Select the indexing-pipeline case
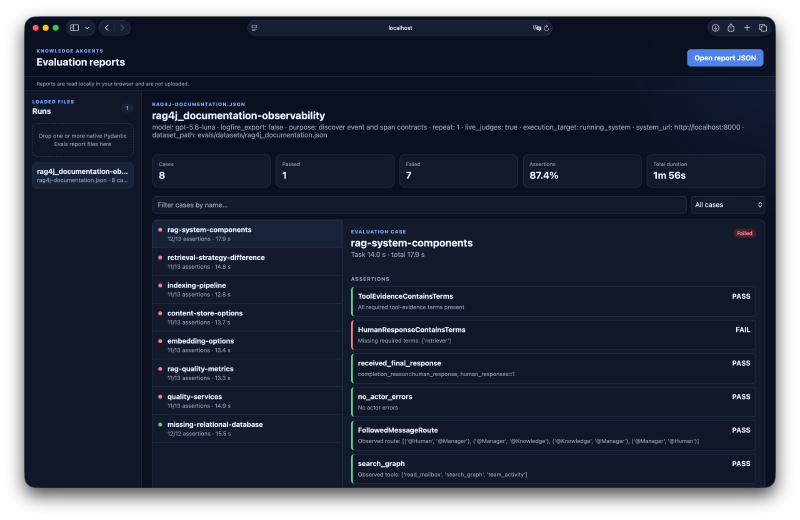Image resolution: width=800 pixels, height=520 pixels. [x=247, y=290]
